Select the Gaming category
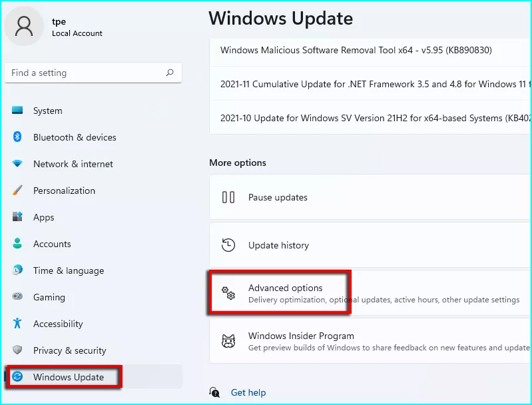532x405 pixels. 93,297
